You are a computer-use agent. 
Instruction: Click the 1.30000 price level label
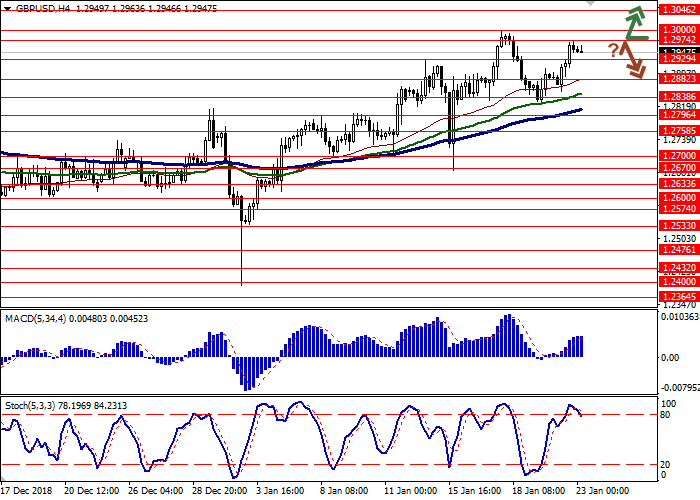point(677,31)
